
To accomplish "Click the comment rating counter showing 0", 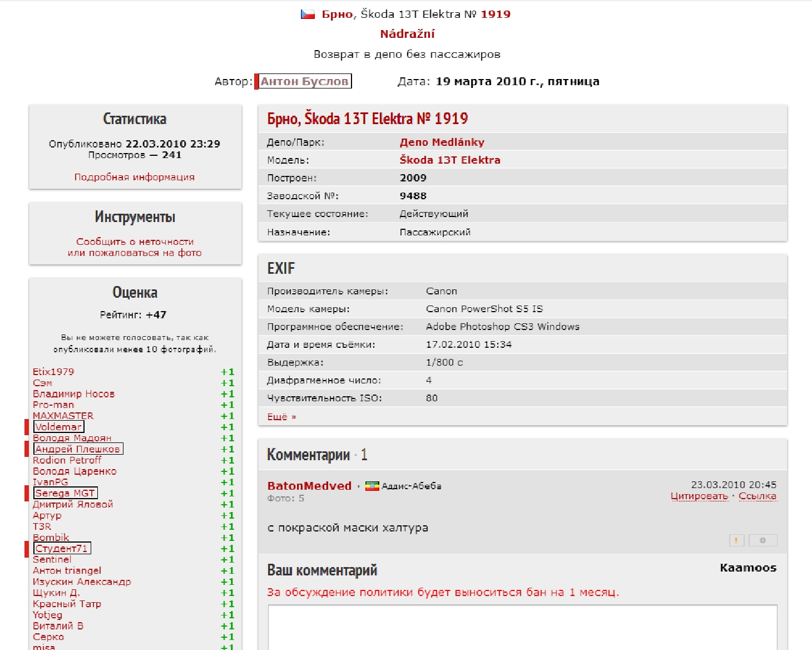I will pos(763,540).
